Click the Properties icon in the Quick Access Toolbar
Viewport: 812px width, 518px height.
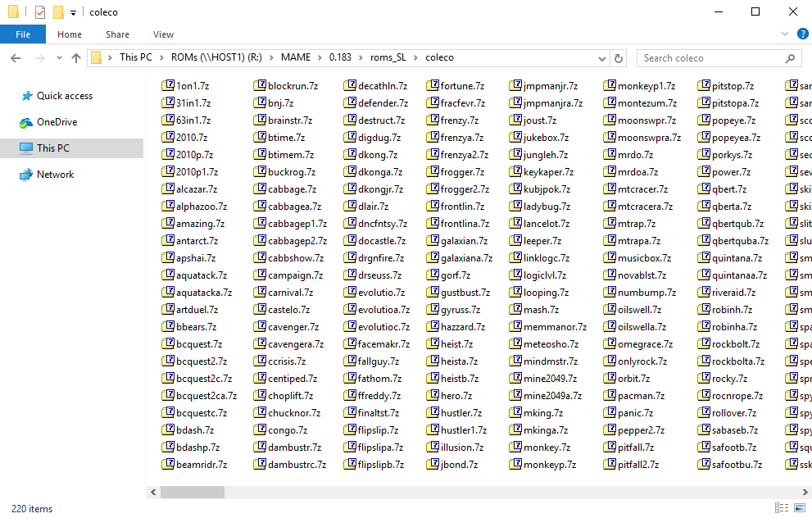(x=40, y=12)
